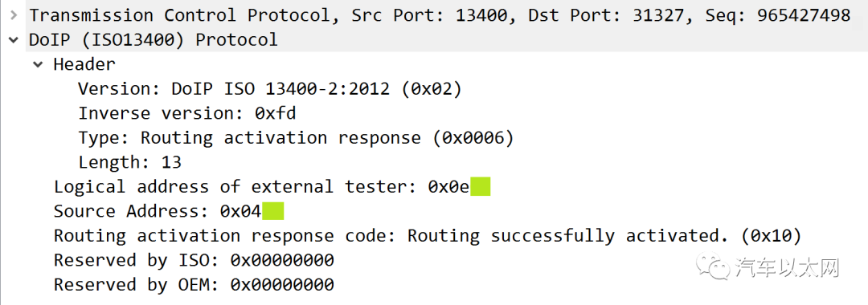
Task: Select the Length: 13 field
Action: click(x=129, y=162)
